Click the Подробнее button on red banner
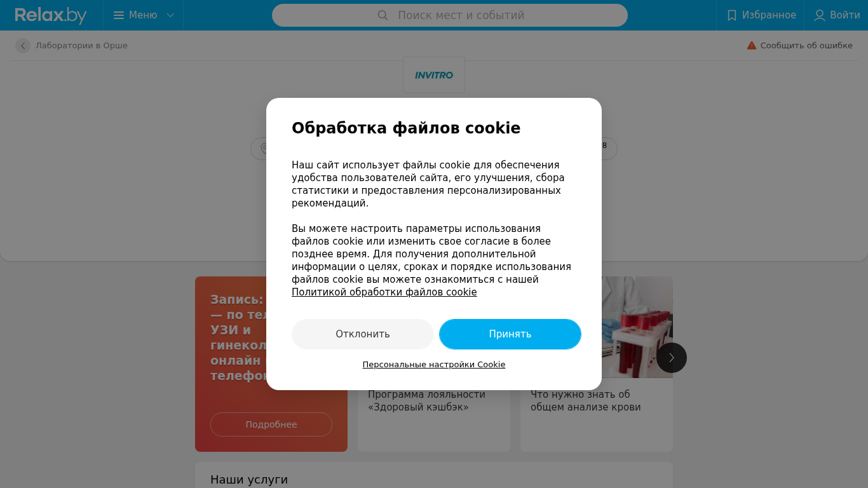The image size is (868, 488). (271, 424)
